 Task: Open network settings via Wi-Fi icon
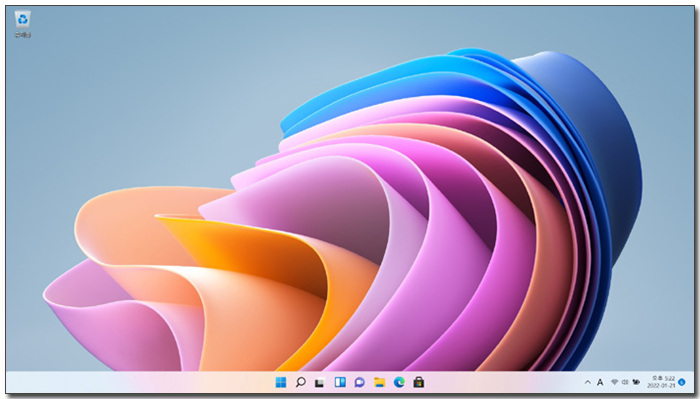pos(615,382)
